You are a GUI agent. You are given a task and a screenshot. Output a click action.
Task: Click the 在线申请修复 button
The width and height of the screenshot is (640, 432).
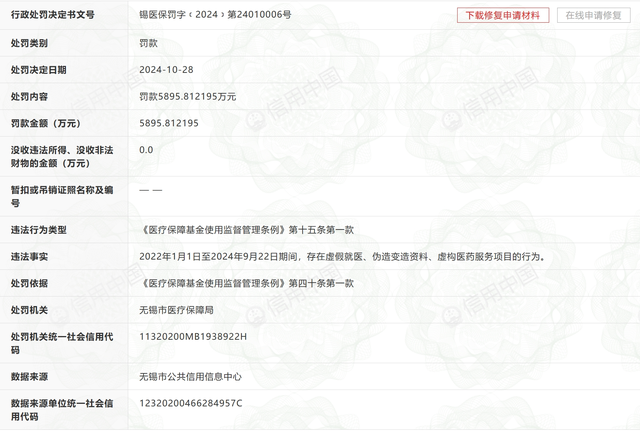click(593, 16)
